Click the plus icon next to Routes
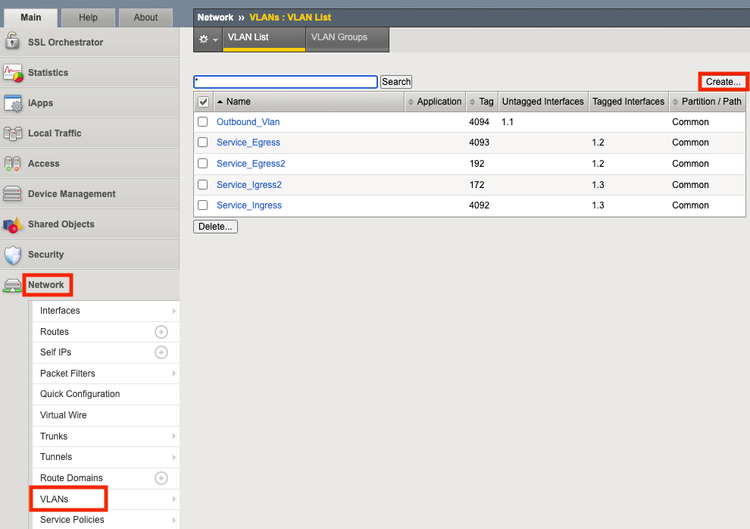This screenshot has height=529, width=750. [161, 332]
